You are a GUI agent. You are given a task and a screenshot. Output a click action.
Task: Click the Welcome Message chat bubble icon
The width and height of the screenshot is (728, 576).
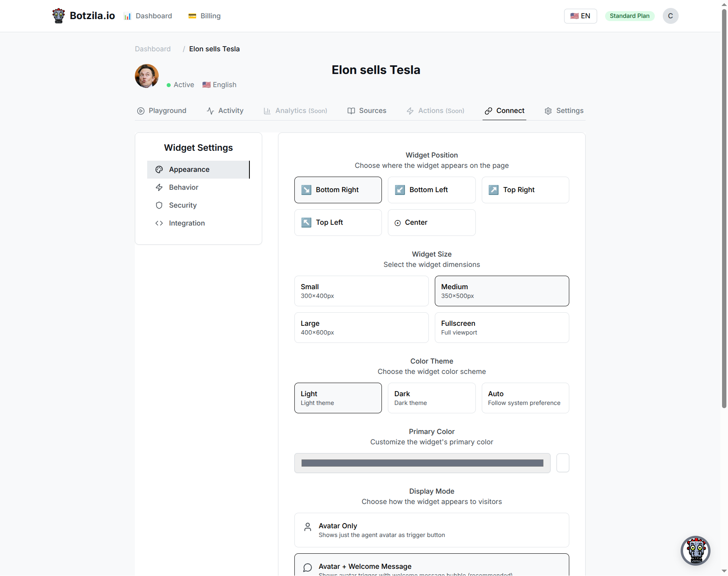tap(308, 568)
